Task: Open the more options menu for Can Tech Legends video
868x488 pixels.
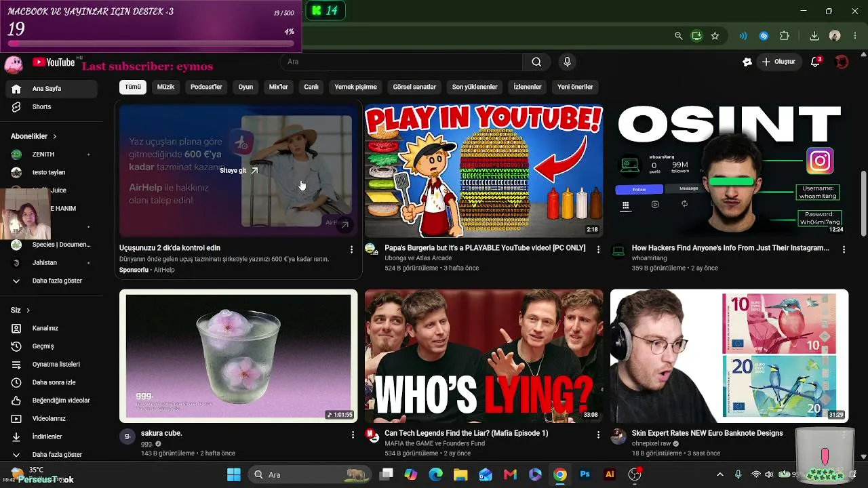Action: pyautogui.click(x=598, y=434)
